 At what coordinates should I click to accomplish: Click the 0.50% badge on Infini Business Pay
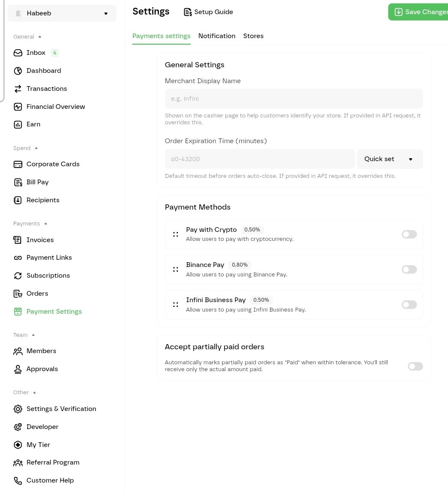(x=261, y=300)
